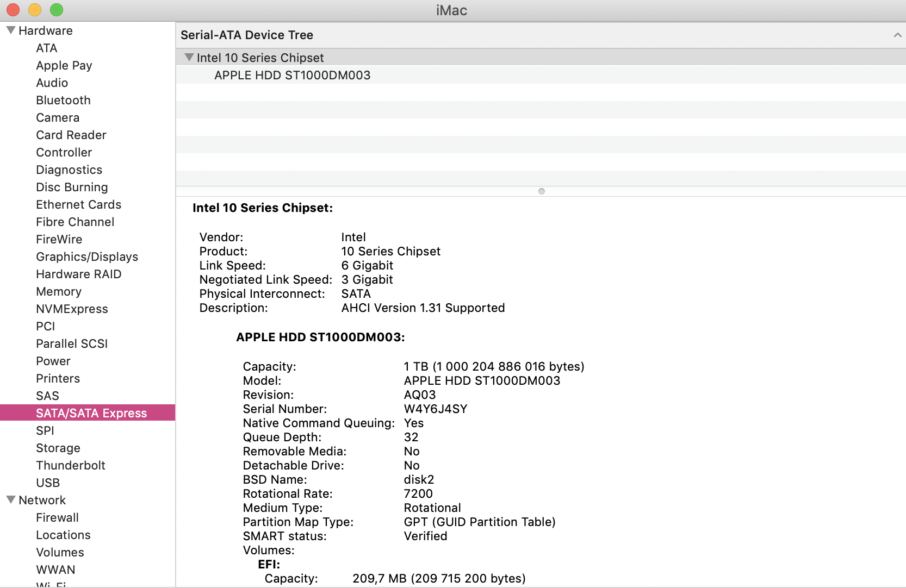
Task: Click the 1 TB capacity value
Action: tap(494, 366)
